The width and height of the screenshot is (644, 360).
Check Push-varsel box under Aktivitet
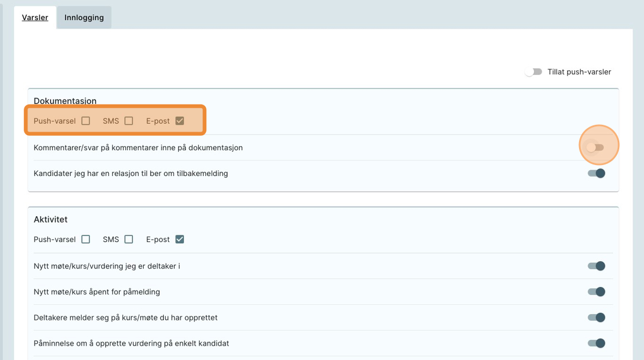pyautogui.click(x=86, y=239)
